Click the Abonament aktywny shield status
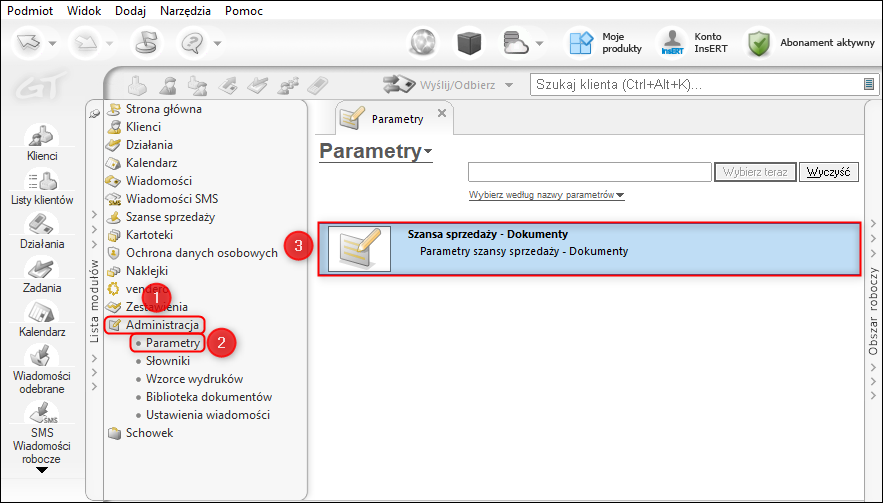Viewport: 883px width, 503px height. [x=810, y=43]
